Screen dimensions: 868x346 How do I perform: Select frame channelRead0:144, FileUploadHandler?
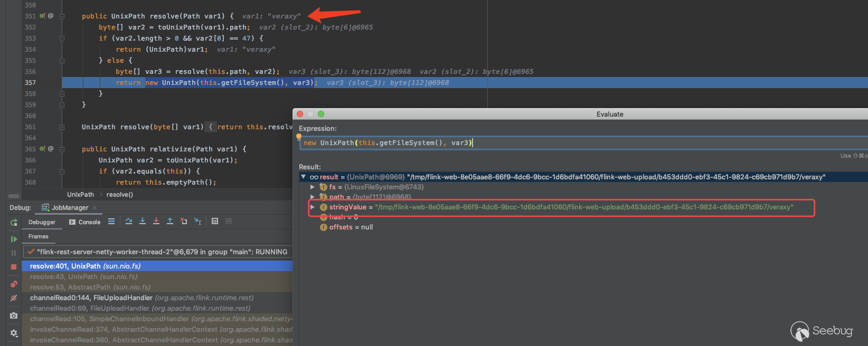coord(157,298)
